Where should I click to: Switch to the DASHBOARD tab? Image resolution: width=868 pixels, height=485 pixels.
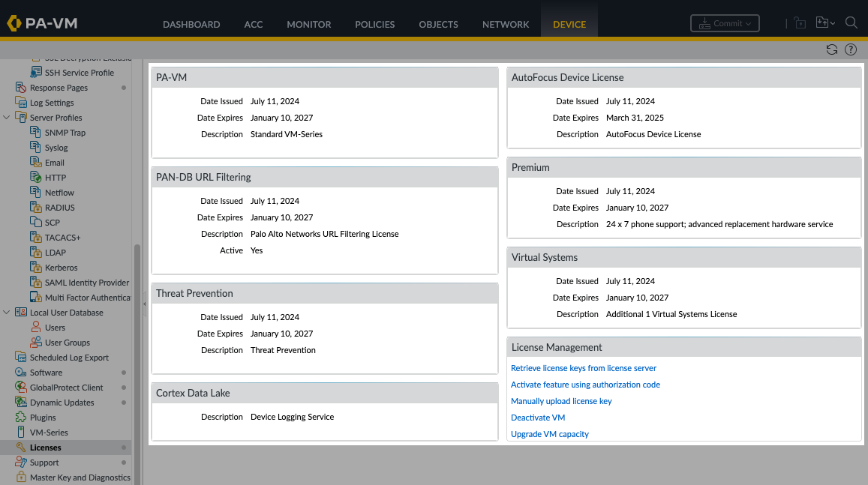pyautogui.click(x=191, y=24)
